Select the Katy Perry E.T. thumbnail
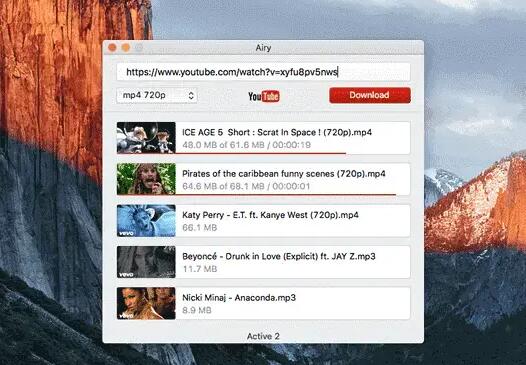The height and width of the screenshot is (365, 526). pyautogui.click(x=146, y=220)
